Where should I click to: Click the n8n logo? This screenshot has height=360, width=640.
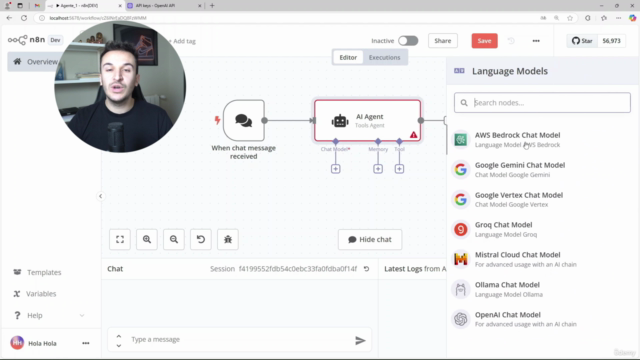pos(26,40)
